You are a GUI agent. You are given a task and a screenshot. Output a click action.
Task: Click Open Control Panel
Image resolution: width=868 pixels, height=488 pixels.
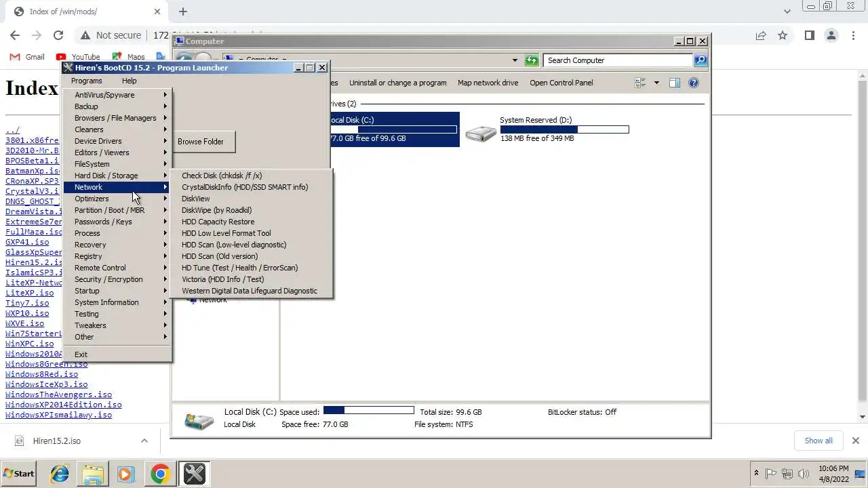[561, 83]
